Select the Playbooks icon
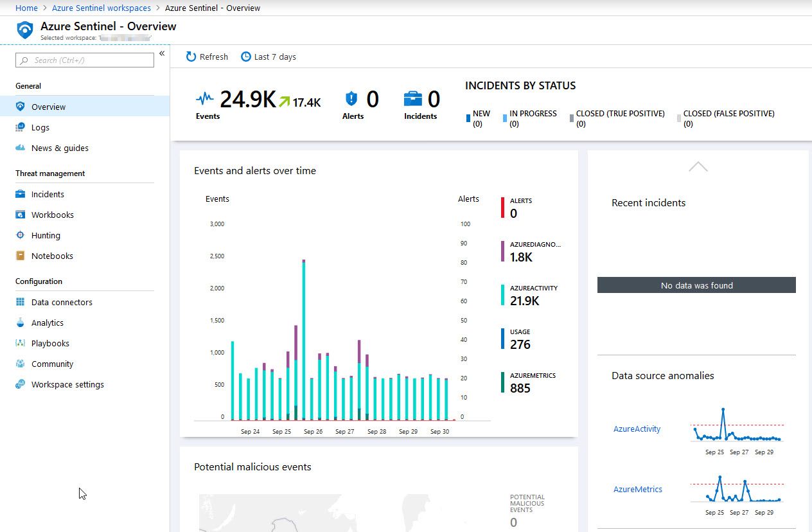The image size is (812, 532). tap(21, 343)
